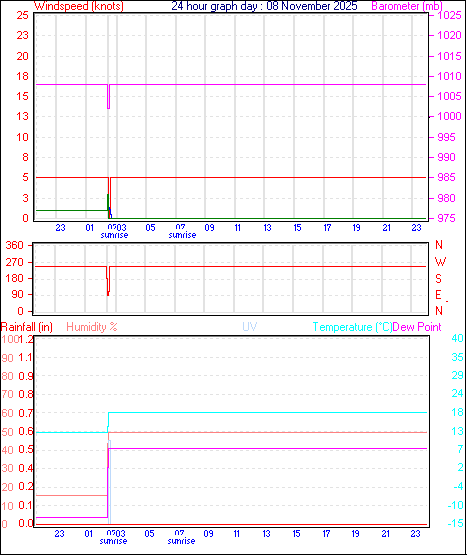Screen dimensions: 467x559
Task: Click windspeed axis value 15
Action: pyautogui.click(x=22, y=96)
